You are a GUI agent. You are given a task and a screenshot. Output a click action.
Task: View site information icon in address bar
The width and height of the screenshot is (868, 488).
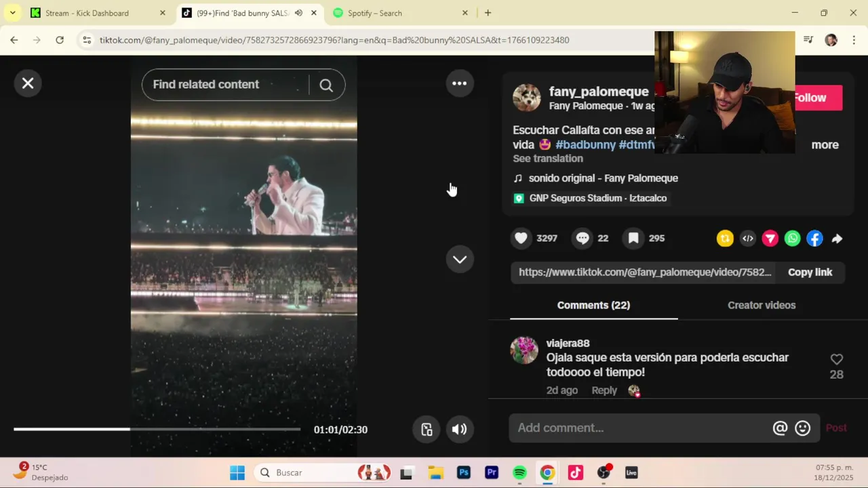(87, 40)
